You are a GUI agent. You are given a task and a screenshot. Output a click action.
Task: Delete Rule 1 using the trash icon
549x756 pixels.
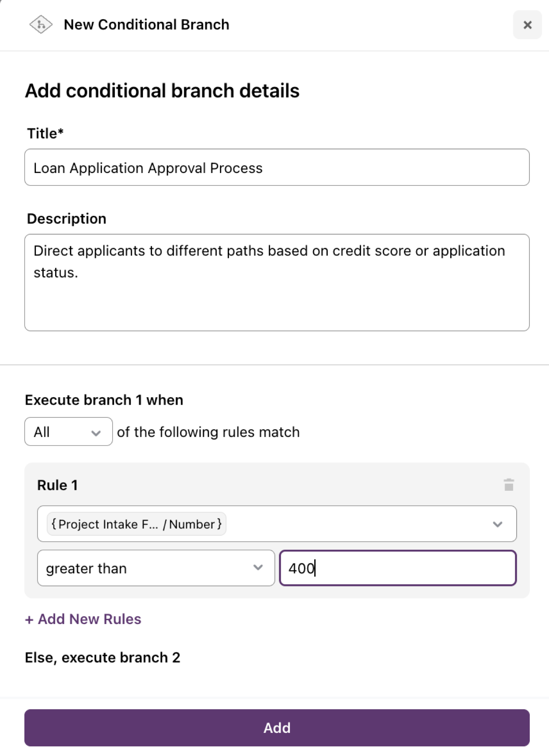point(508,485)
